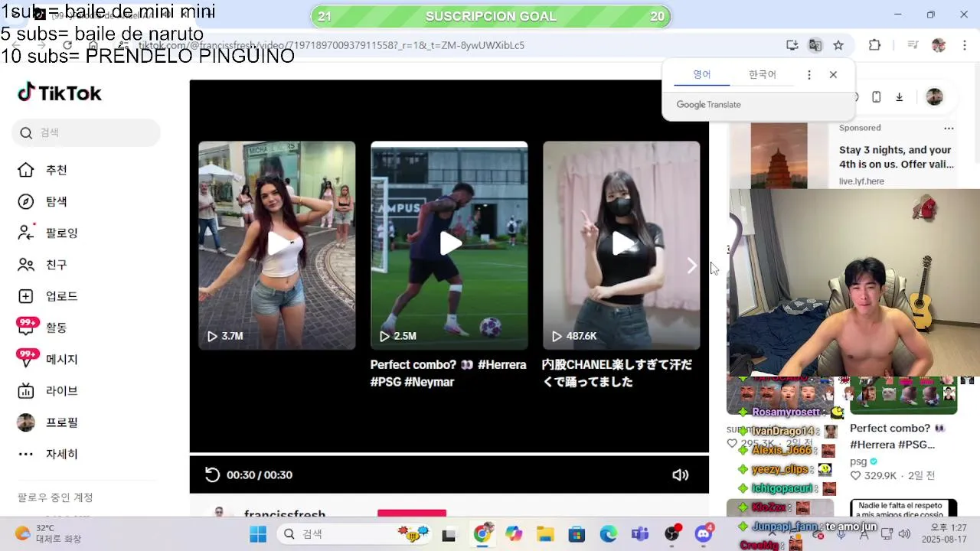
Task: Open Microsoft Teams from the taskbar
Action: pyautogui.click(x=640, y=534)
